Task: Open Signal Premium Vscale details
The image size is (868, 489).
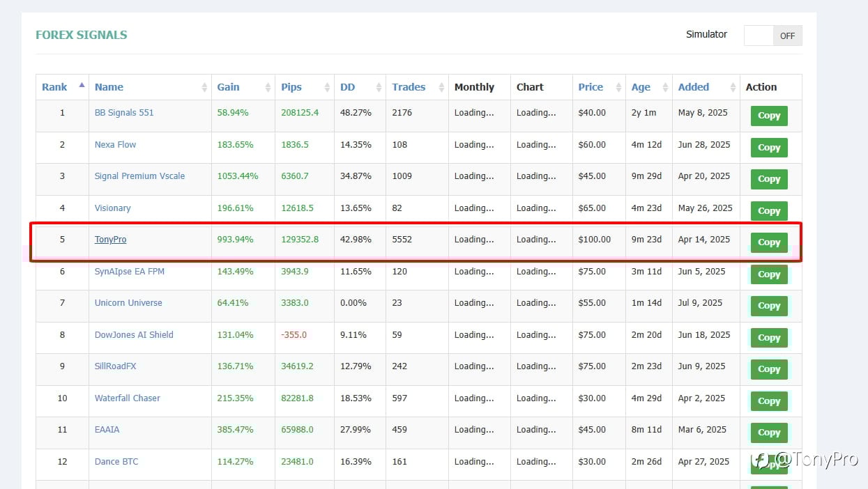Action: tap(139, 176)
